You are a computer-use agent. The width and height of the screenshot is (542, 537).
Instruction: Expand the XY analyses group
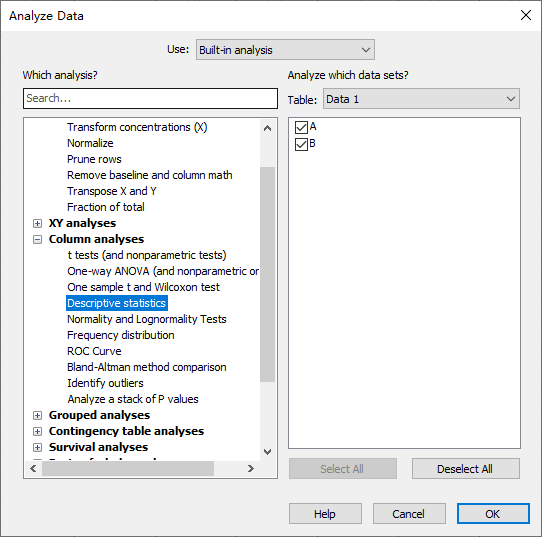click(x=37, y=223)
